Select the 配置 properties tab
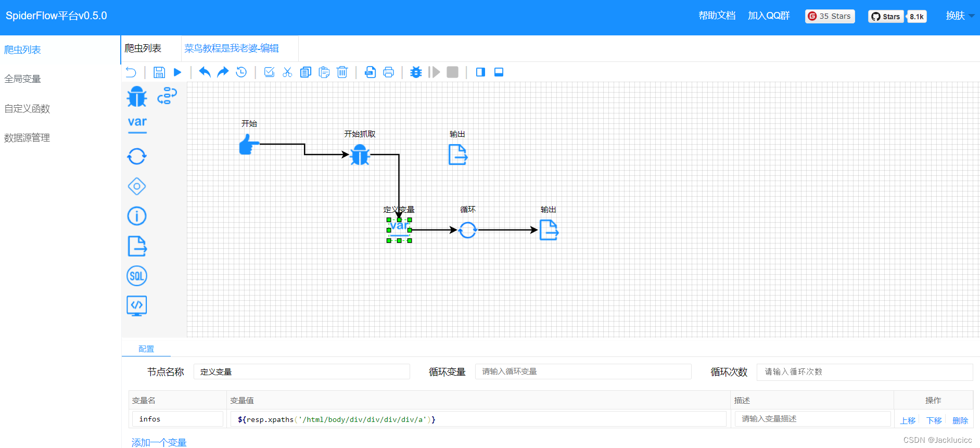Screen dimensions: 980x448 pos(146,349)
